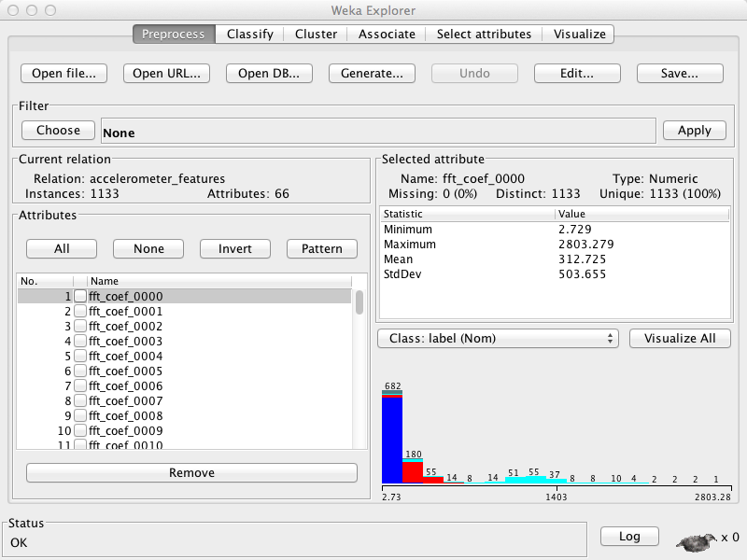This screenshot has width=747, height=560.
Task: Click the Name column header in attributes
Action: [219, 281]
